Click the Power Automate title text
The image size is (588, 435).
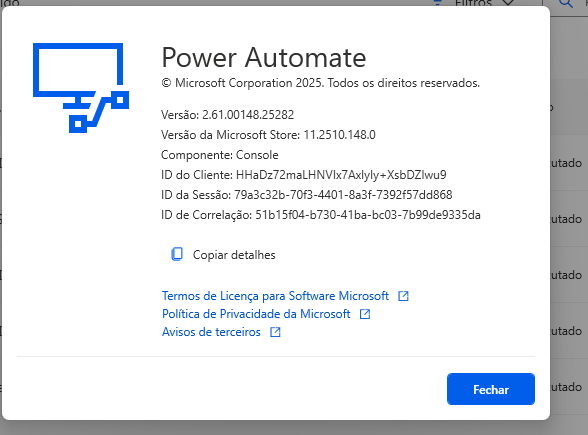point(264,58)
